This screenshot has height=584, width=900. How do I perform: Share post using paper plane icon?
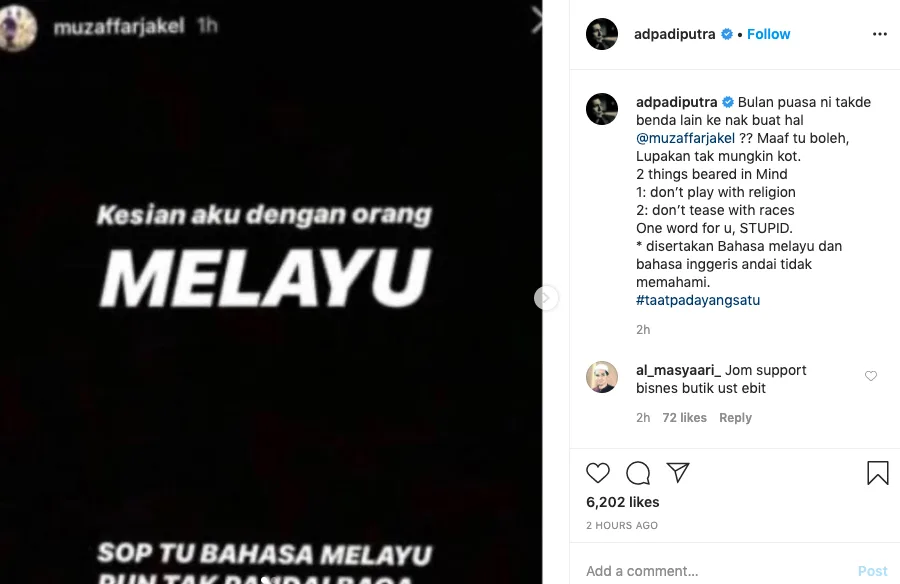678,472
